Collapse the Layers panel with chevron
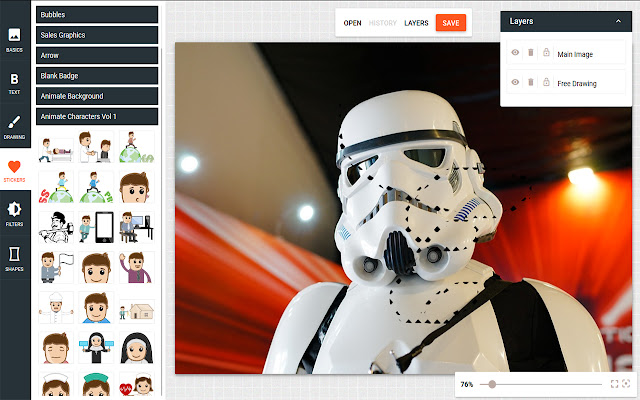 (x=618, y=21)
